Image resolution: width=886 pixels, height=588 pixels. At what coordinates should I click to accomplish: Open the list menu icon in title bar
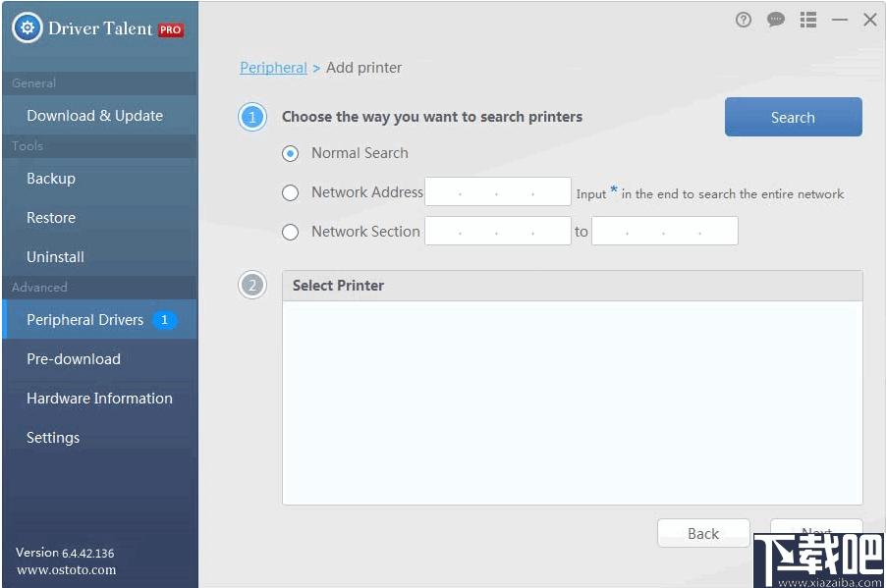(808, 20)
